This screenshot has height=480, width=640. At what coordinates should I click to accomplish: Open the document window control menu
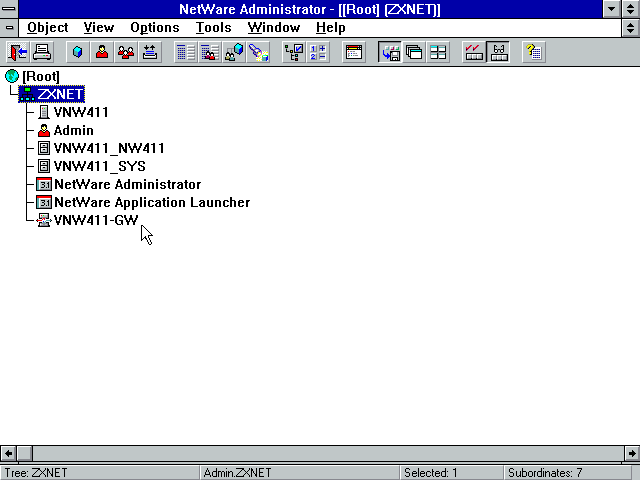click(9, 28)
